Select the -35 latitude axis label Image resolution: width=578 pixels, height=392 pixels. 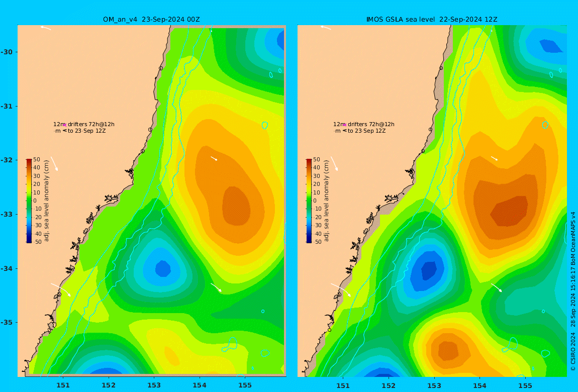pos(6,323)
